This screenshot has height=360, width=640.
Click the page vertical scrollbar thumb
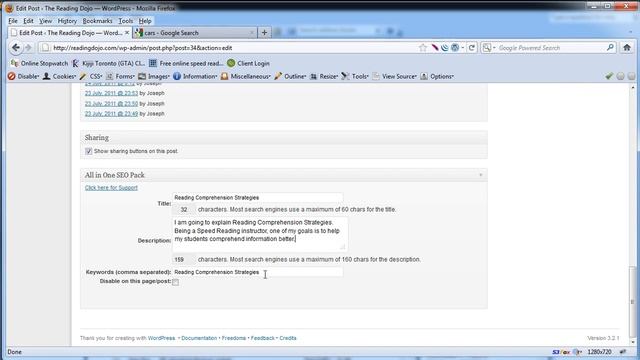coord(633,302)
